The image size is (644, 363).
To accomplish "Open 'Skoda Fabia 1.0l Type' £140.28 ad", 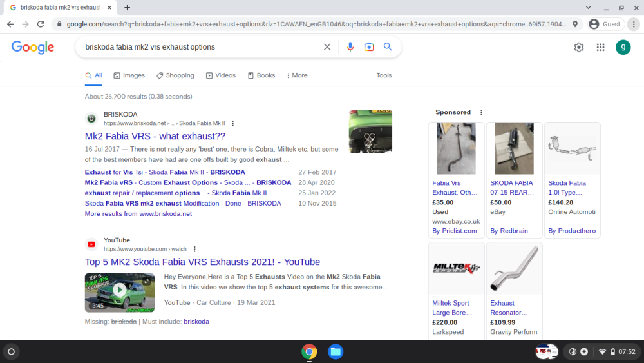I will click(x=567, y=188).
